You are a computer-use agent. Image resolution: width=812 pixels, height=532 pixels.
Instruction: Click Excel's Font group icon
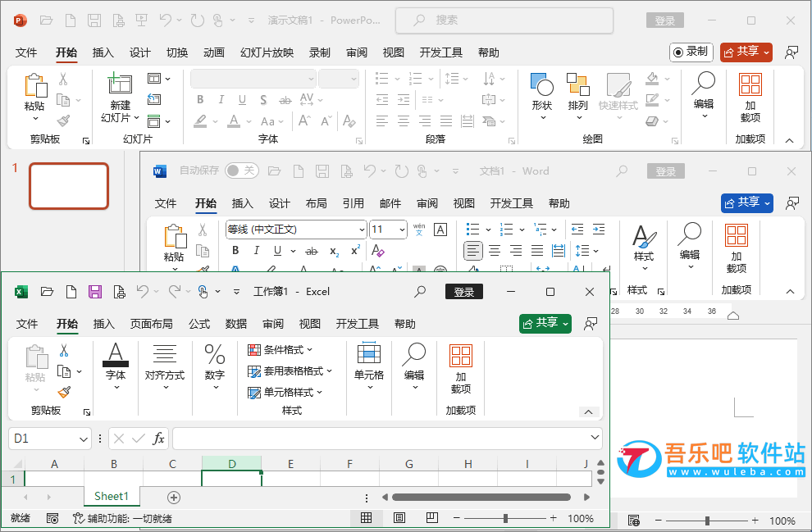point(116,354)
